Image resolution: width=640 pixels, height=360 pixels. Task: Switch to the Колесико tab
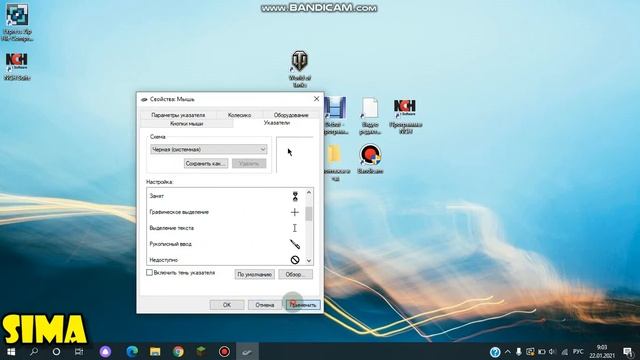[239, 115]
